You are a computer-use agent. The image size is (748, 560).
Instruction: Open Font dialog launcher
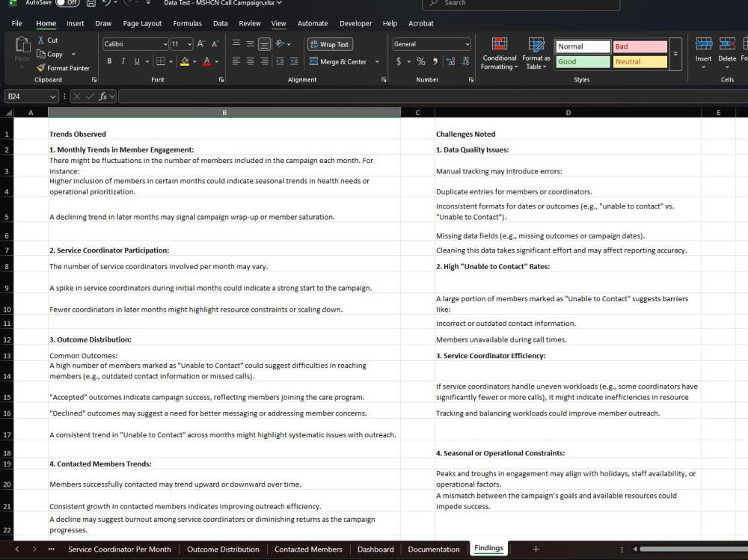click(221, 80)
